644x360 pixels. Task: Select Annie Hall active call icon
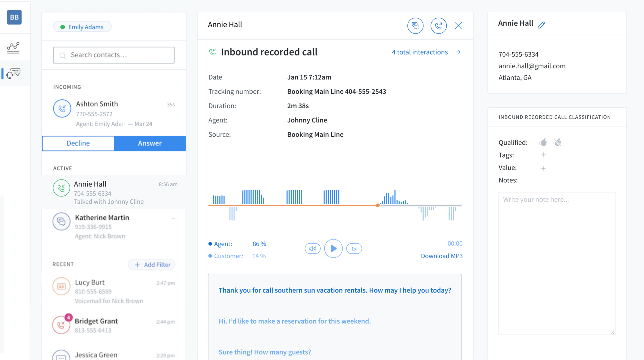[62, 188]
